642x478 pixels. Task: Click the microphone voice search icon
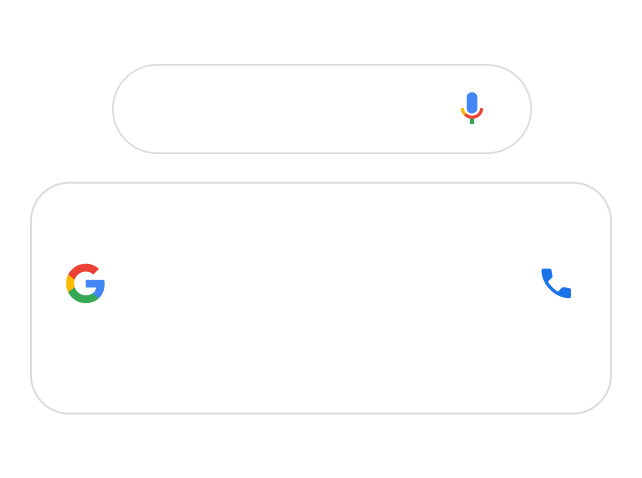pos(472,108)
